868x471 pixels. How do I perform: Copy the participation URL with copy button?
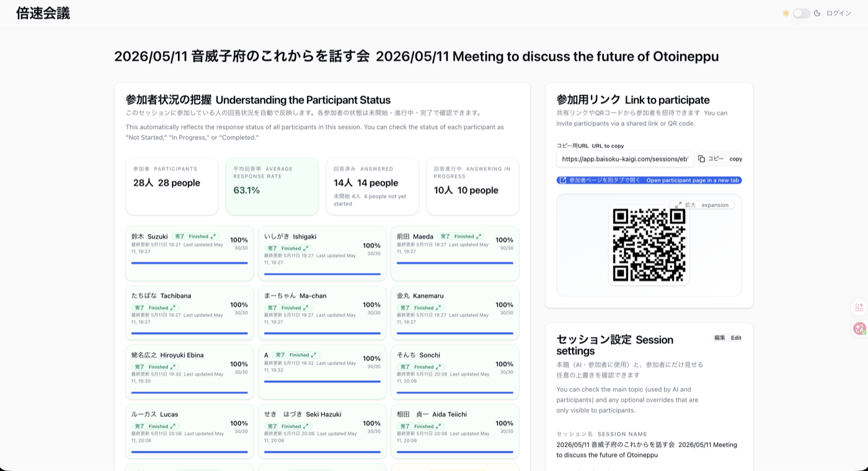pyautogui.click(x=720, y=159)
